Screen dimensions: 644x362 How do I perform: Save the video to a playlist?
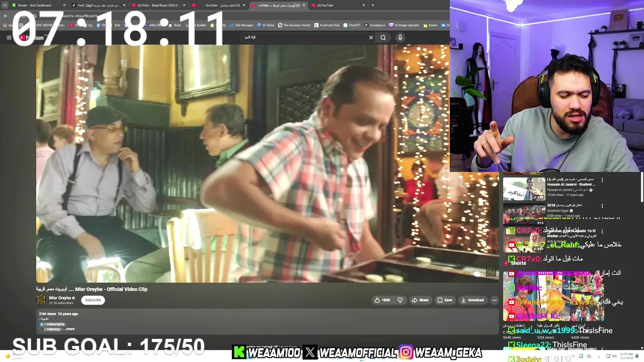click(444, 300)
